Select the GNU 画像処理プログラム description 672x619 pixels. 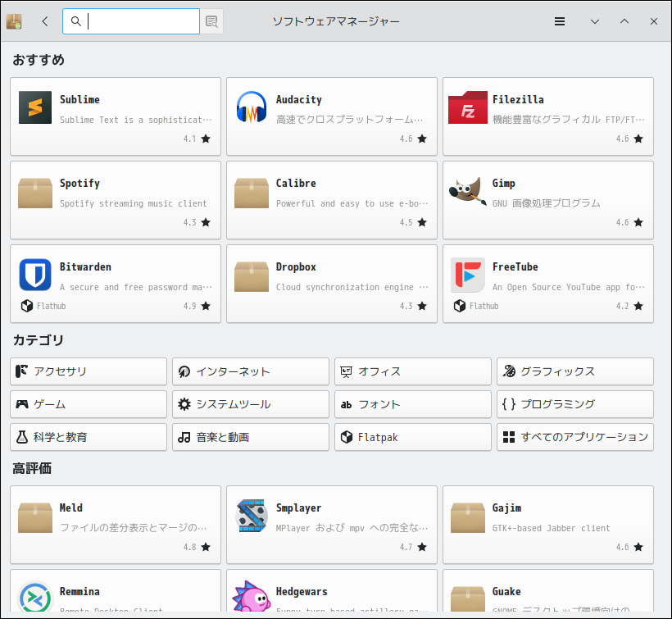(x=546, y=203)
